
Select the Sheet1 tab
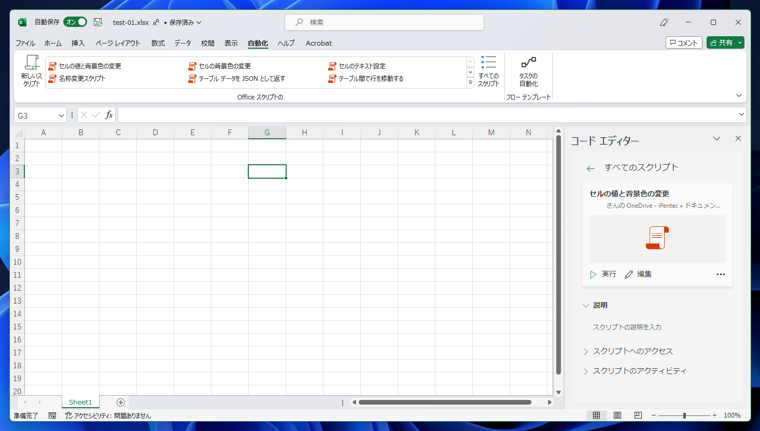(x=80, y=402)
